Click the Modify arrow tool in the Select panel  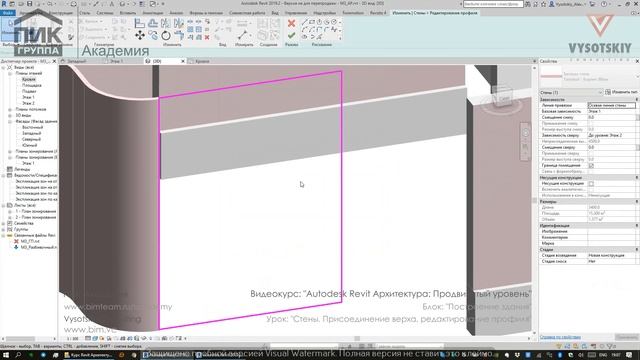[10, 29]
